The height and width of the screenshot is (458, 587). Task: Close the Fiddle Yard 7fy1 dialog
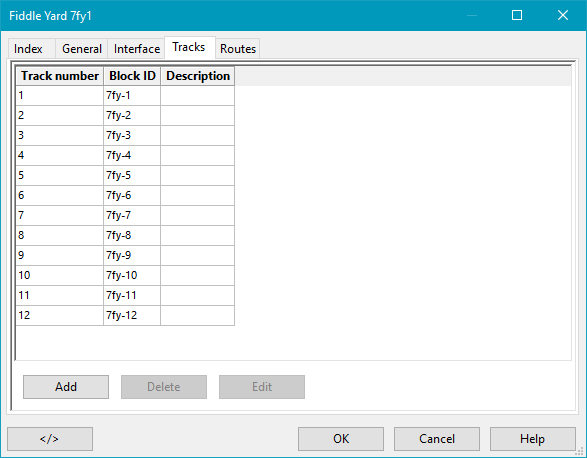click(x=563, y=15)
